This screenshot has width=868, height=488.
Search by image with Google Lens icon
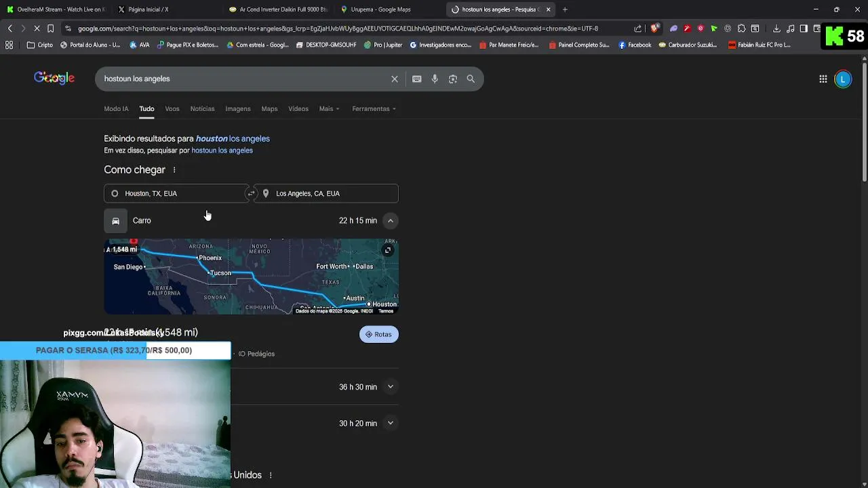(x=453, y=79)
